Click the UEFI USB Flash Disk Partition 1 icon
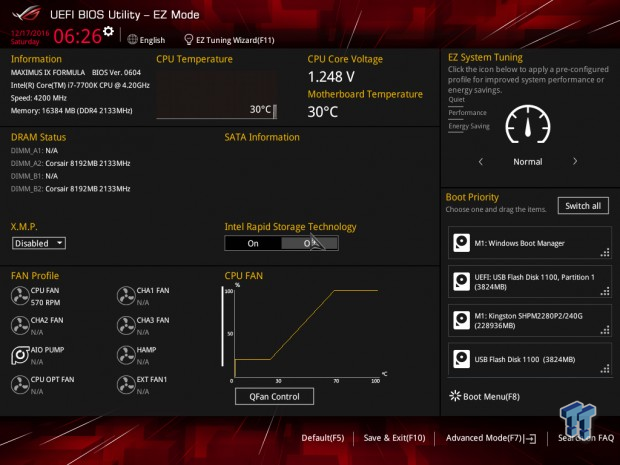 pos(461,282)
